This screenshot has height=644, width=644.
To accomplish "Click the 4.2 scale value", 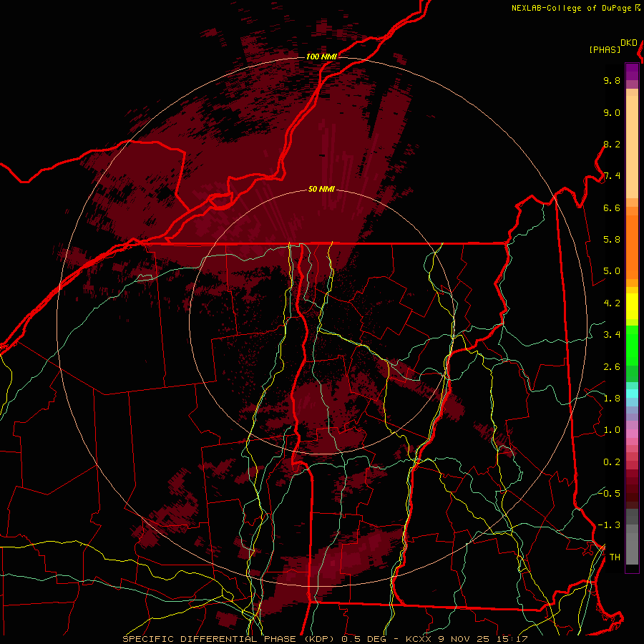I will click(612, 303).
